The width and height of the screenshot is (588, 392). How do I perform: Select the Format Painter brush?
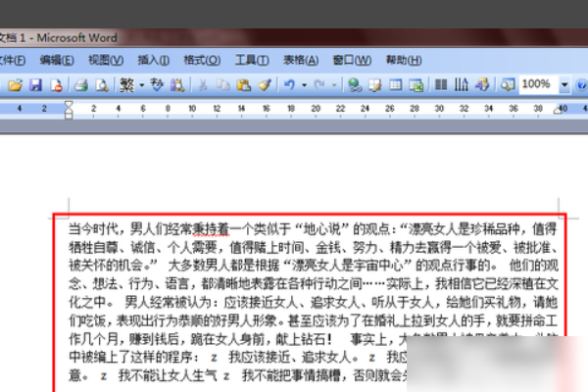(x=265, y=85)
